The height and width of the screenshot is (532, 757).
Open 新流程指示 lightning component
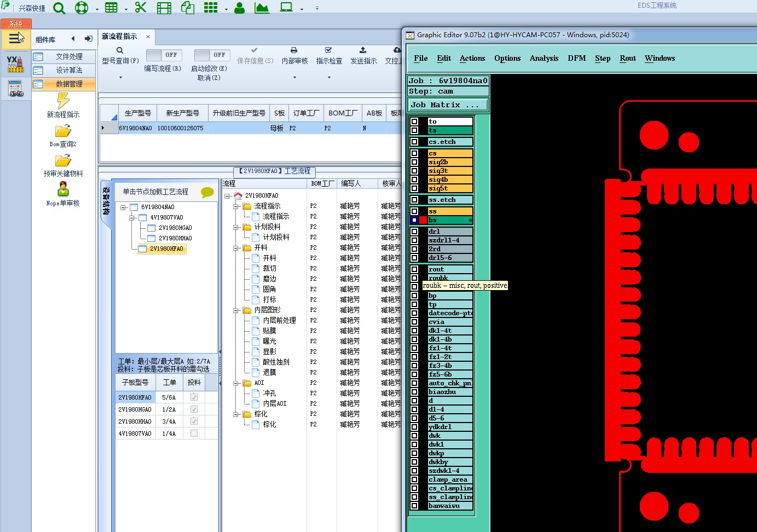[63, 100]
